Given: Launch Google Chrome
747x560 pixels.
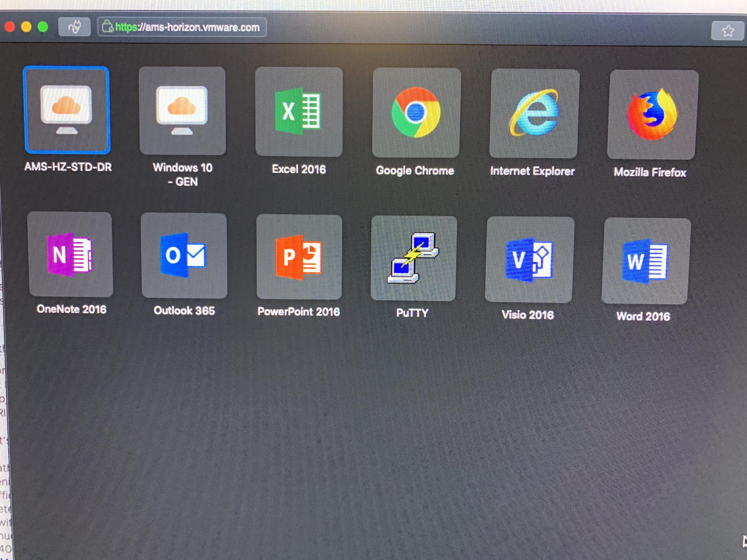Looking at the screenshot, I should (416, 113).
